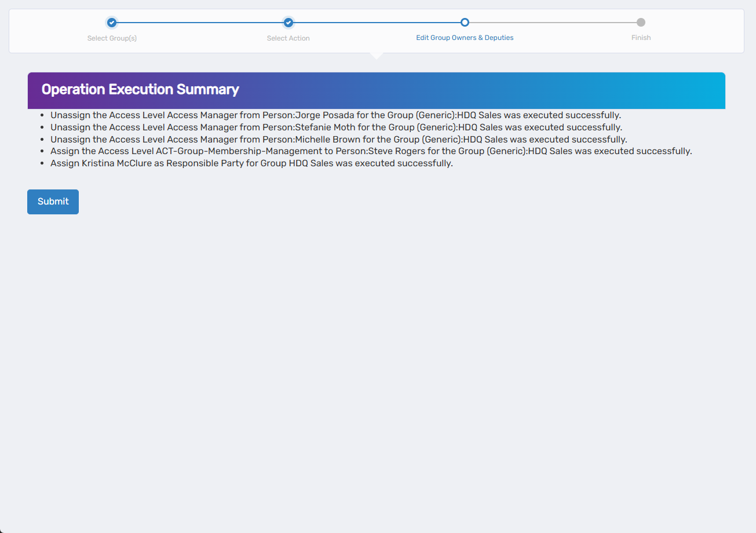
Task: Click the Select Action step checkmark icon
Action: pos(288,23)
